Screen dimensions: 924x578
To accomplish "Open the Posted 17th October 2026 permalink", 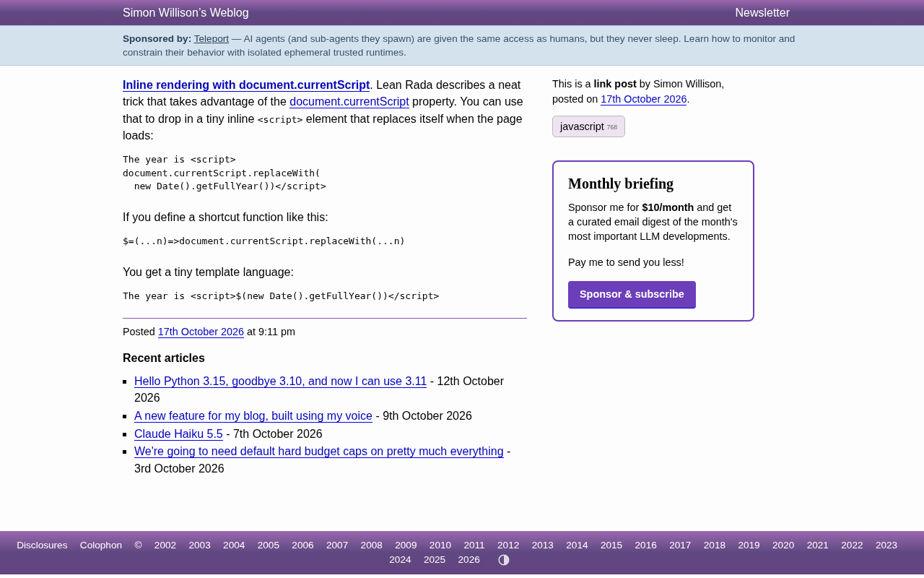I will pos(201,332).
